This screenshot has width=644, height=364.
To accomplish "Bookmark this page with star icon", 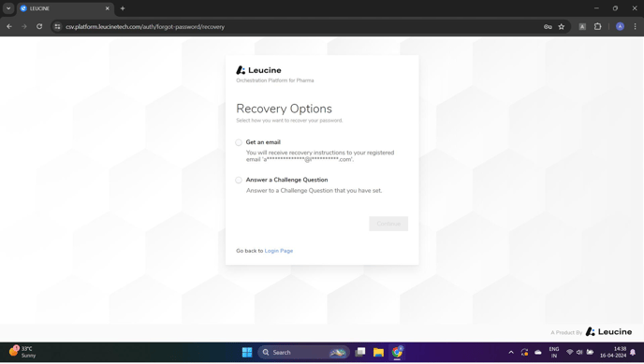I will (562, 27).
